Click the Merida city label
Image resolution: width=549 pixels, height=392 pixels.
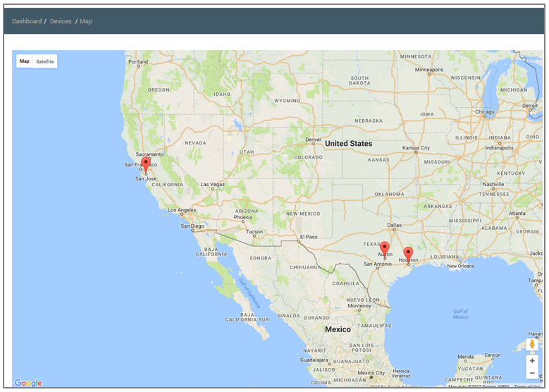[x=465, y=357]
